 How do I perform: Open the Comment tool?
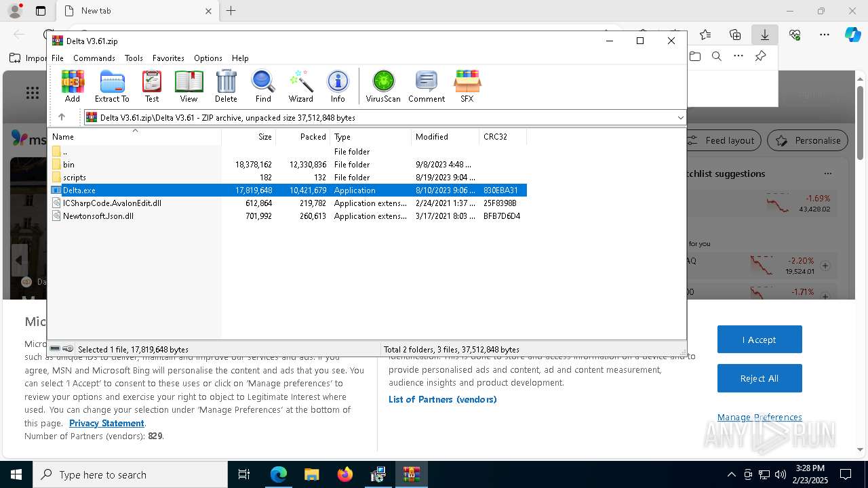point(427,86)
